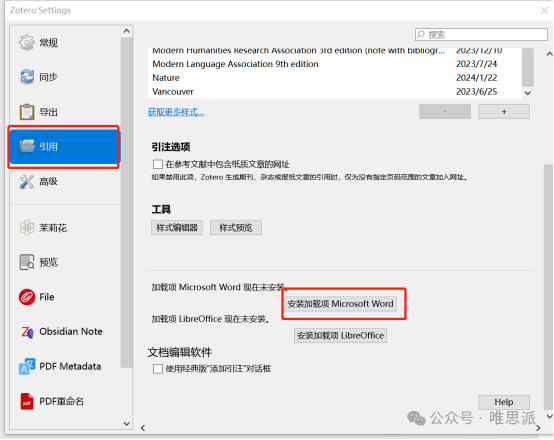The height and width of the screenshot is (440, 554).
Task: Click style list scrollbar thumb
Action: pos(528,67)
